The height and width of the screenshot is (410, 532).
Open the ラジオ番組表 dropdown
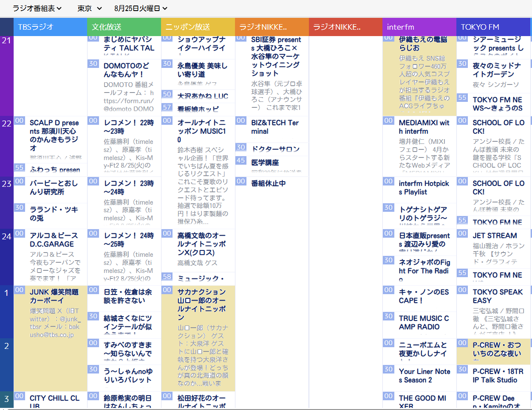pyautogui.click(x=37, y=8)
